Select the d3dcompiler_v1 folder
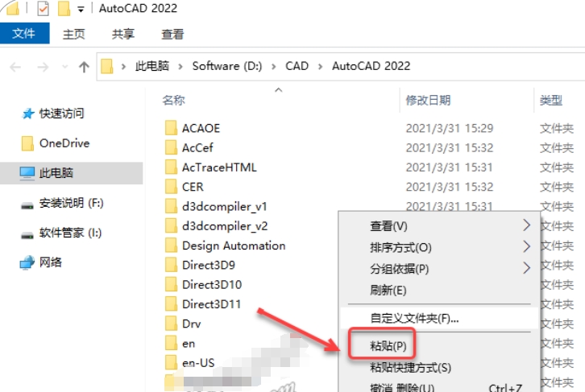This screenshot has width=585, height=392. tap(225, 206)
